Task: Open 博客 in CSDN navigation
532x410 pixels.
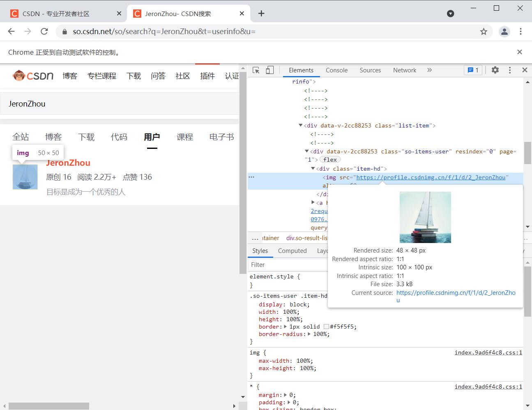Action: [x=70, y=76]
